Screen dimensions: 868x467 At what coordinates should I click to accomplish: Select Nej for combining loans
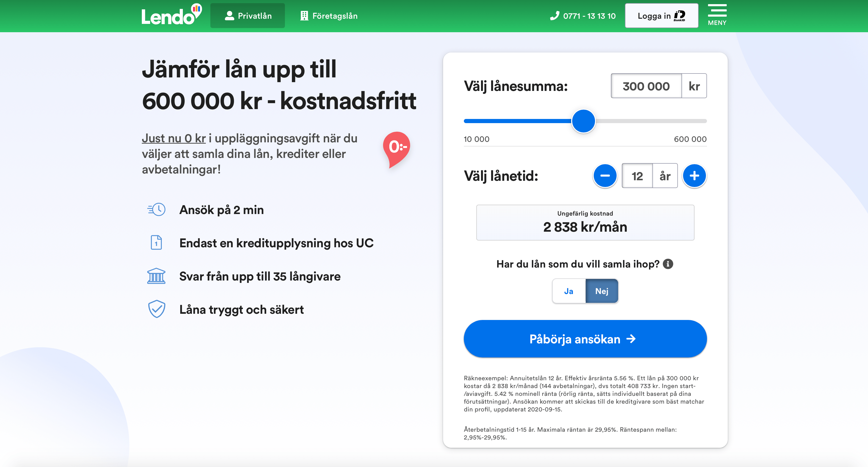coord(602,291)
